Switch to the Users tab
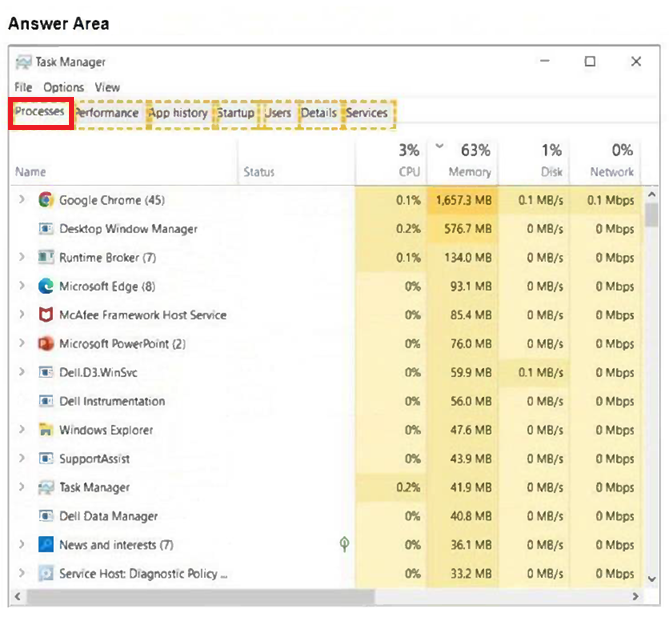The height and width of the screenshot is (617, 669). [279, 114]
